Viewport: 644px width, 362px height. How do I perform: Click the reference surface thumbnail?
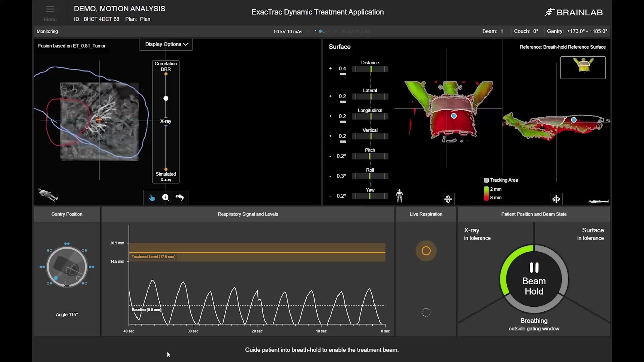[583, 68]
